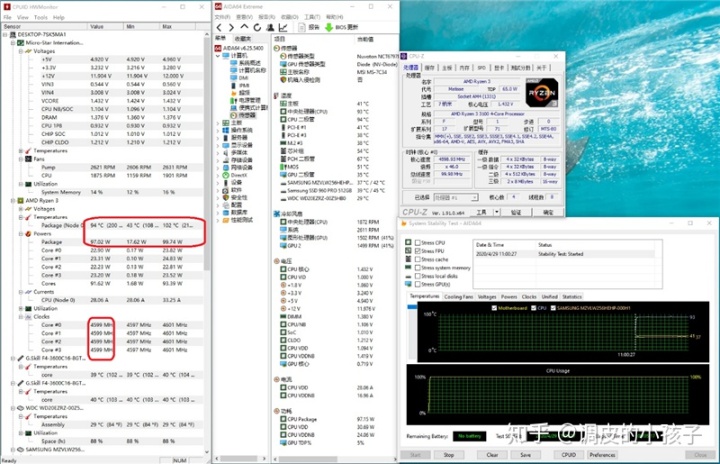The width and height of the screenshot is (720, 464).
Task: Switch to the Statistics tab
Action: 572,297
